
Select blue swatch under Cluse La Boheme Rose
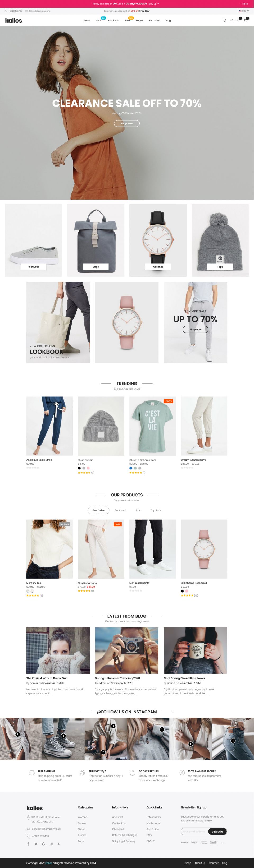pyautogui.click(x=131, y=468)
